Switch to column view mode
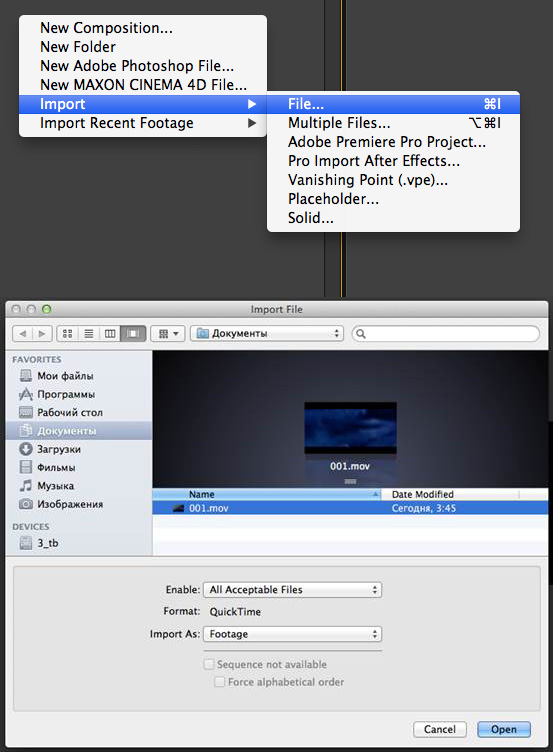 click(110, 333)
